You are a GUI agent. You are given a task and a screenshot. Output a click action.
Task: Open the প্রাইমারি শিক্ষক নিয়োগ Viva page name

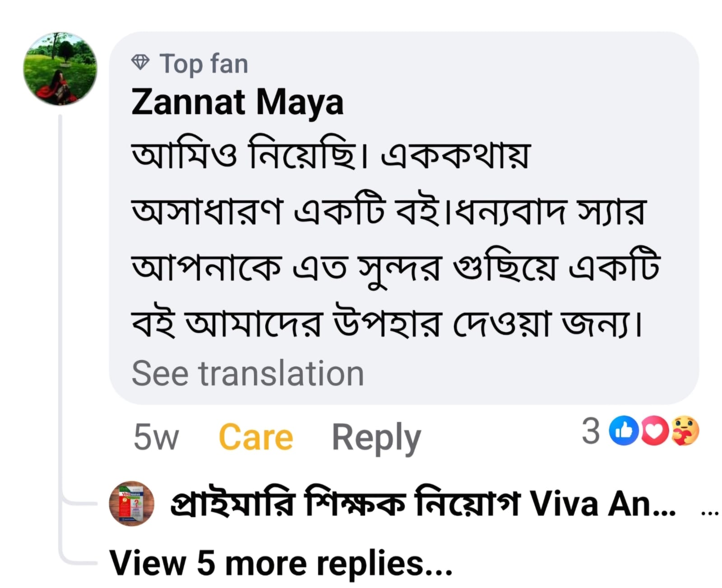pyautogui.click(x=423, y=504)
